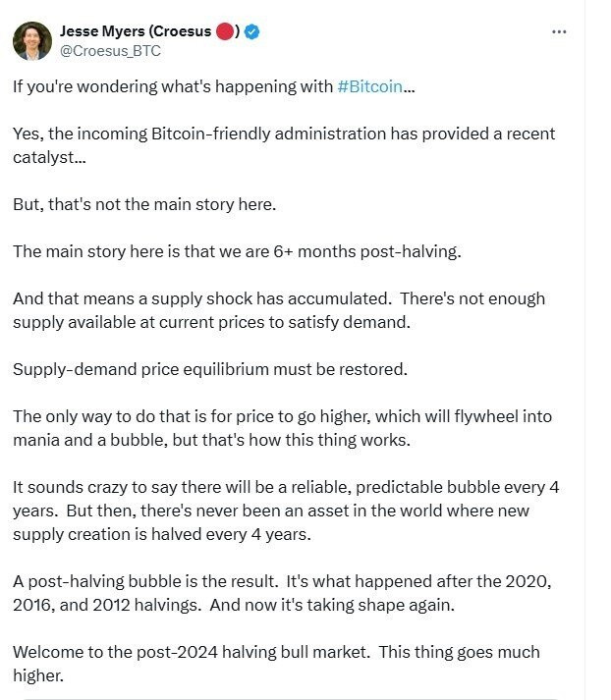The width and height of the screenshot is (611, 700).
Task: Click 'supply creation is halved every 4 years'
Action: click(162, 534)
